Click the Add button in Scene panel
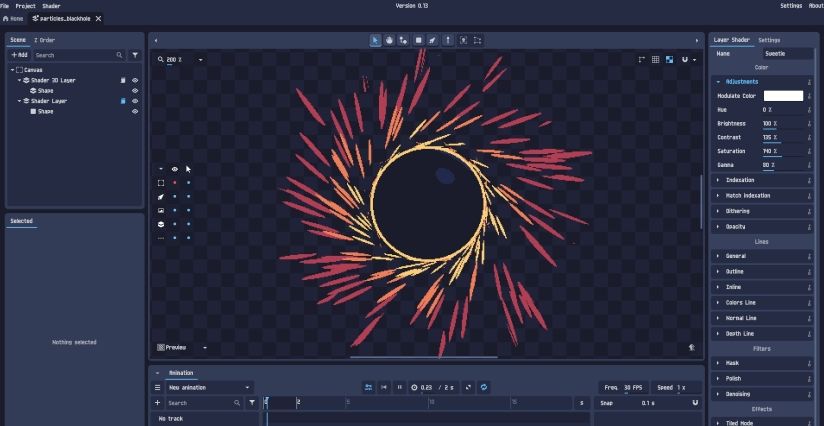Image resolution: width=824 pixels, height=426 pixels. 19,55
